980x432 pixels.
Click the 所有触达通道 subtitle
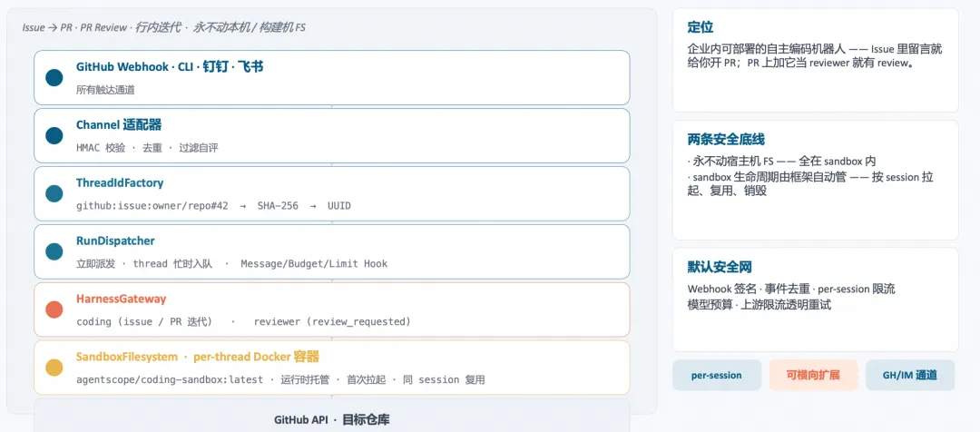tap(105, 90)
